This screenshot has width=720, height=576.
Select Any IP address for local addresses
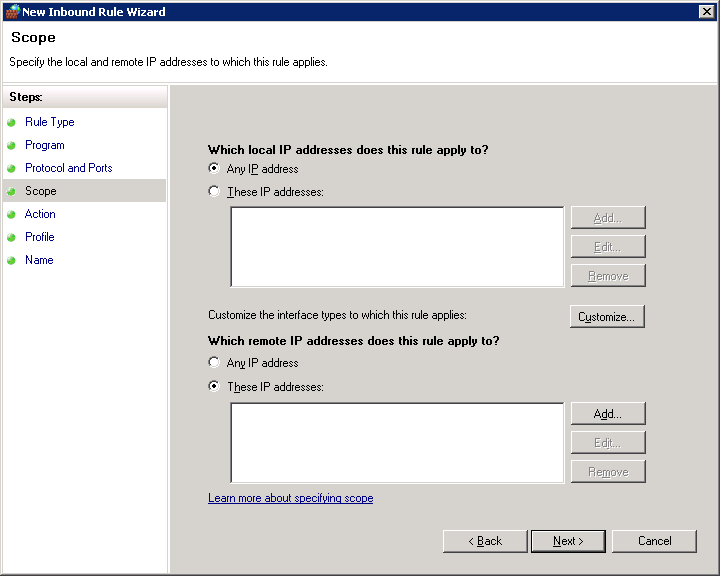214,169
